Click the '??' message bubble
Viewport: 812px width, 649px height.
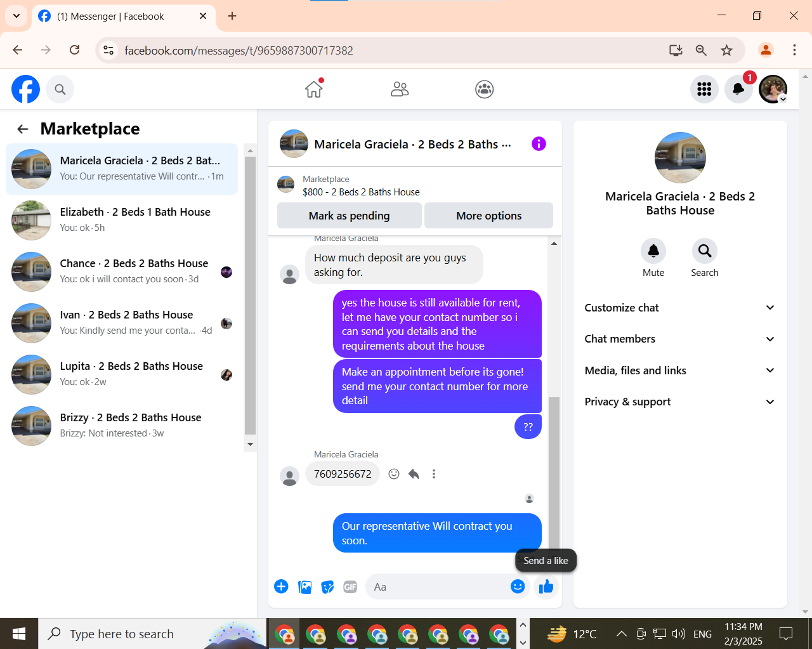coord(528,427)
